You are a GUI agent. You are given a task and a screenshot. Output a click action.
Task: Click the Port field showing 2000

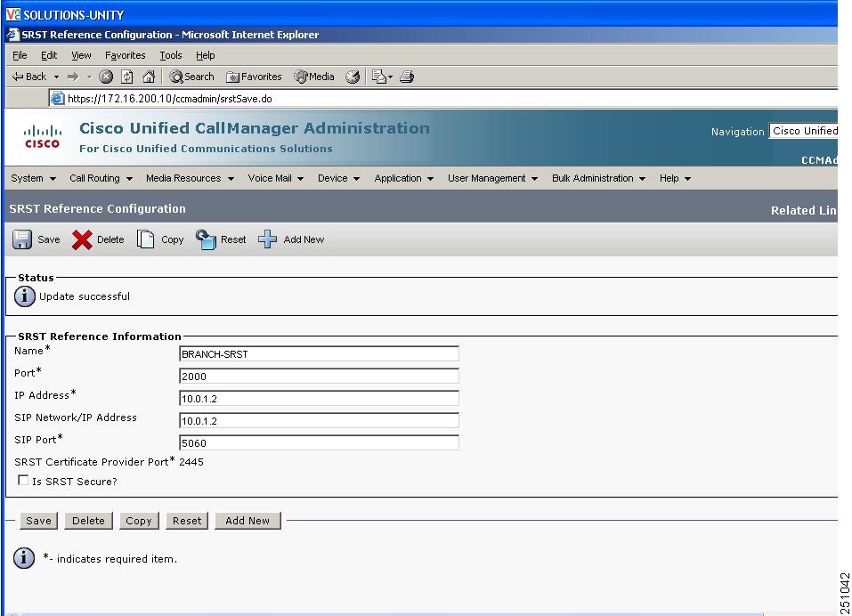[319, 376]
